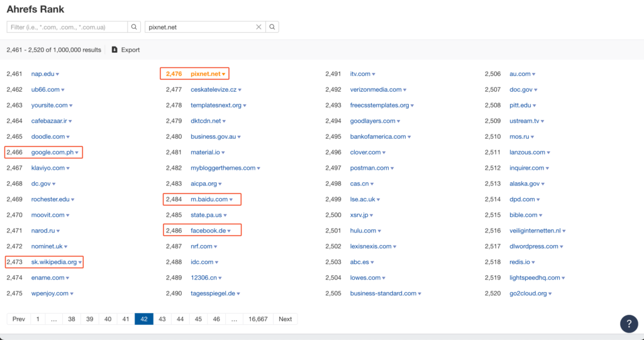Open the doodle.com link
This screenshot has width=644, height=340.
coord(48,136)
